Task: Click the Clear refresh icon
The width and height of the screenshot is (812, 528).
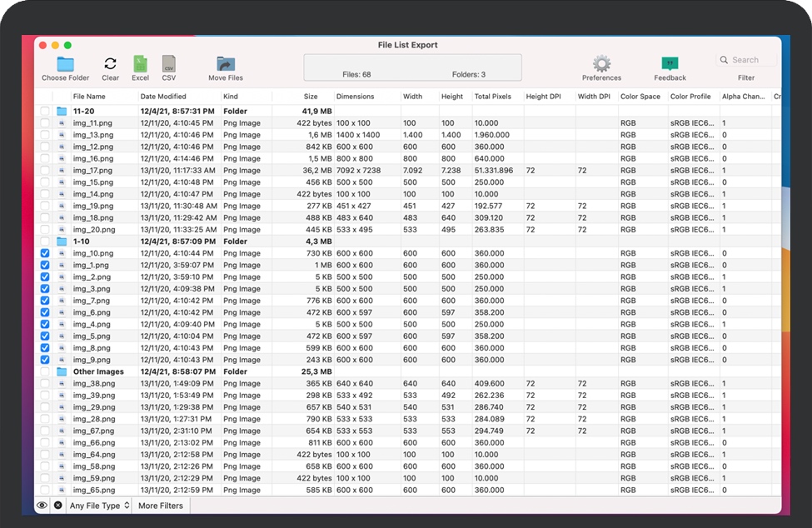Action: 110,64
